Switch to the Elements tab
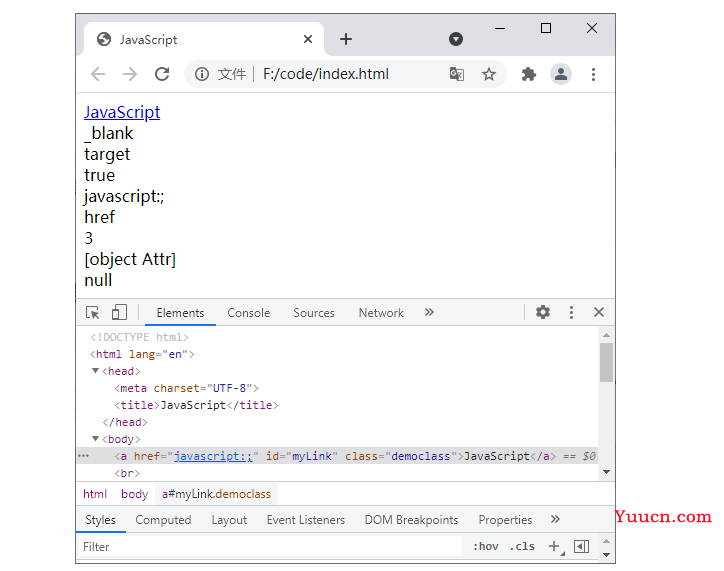 180,313
